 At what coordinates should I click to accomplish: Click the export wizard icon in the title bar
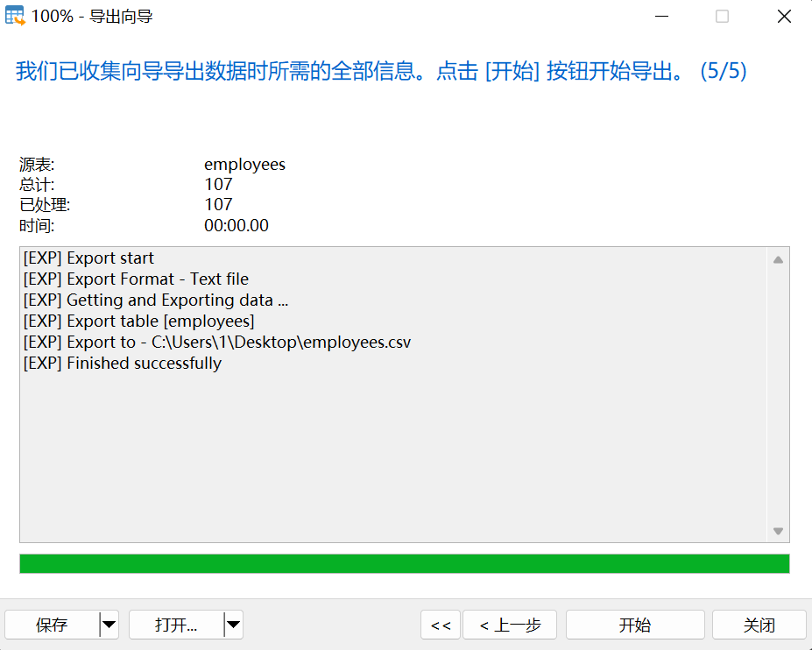pyautogui.click(x=14, y=15)
